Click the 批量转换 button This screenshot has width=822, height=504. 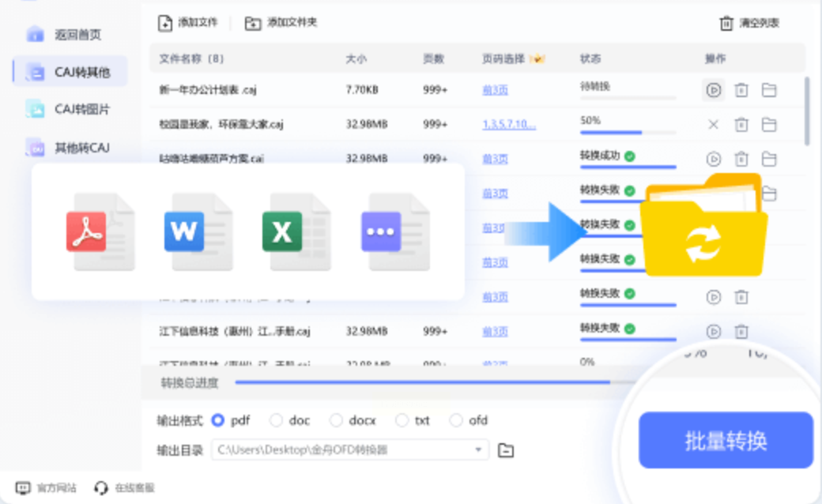[x=726, y=440]
